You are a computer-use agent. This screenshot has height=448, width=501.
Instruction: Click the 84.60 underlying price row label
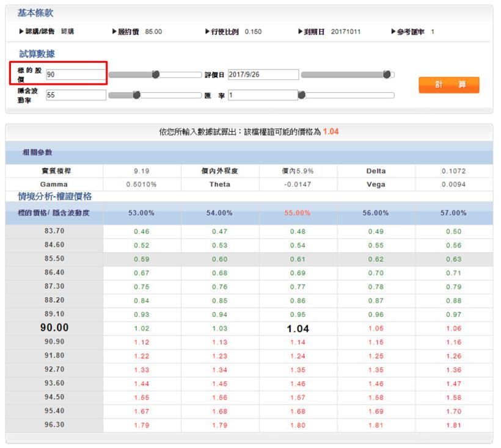(54, 245)
